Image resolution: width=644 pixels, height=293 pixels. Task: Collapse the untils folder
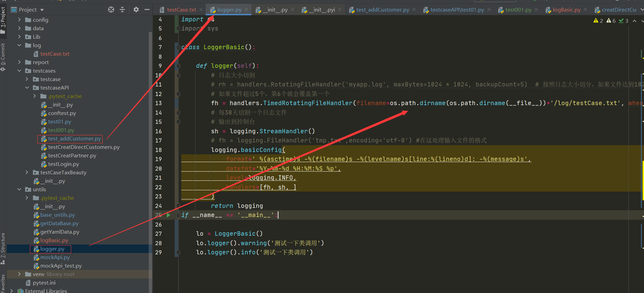click(19, 189)
